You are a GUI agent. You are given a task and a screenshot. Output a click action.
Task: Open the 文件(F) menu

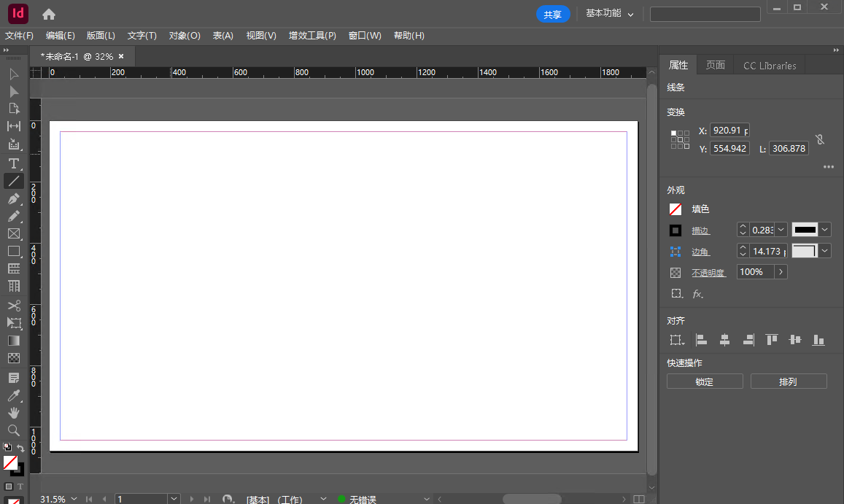(x=20, y=36)
